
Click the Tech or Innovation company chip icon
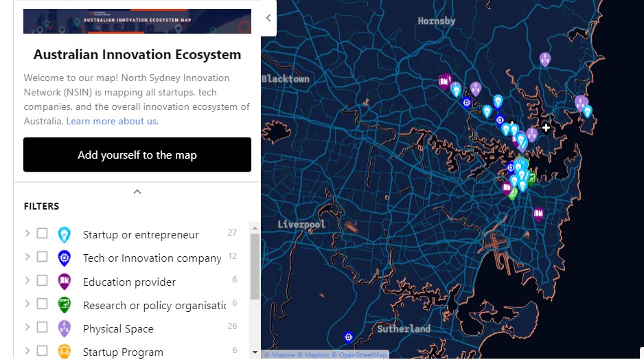coord(64,258)
